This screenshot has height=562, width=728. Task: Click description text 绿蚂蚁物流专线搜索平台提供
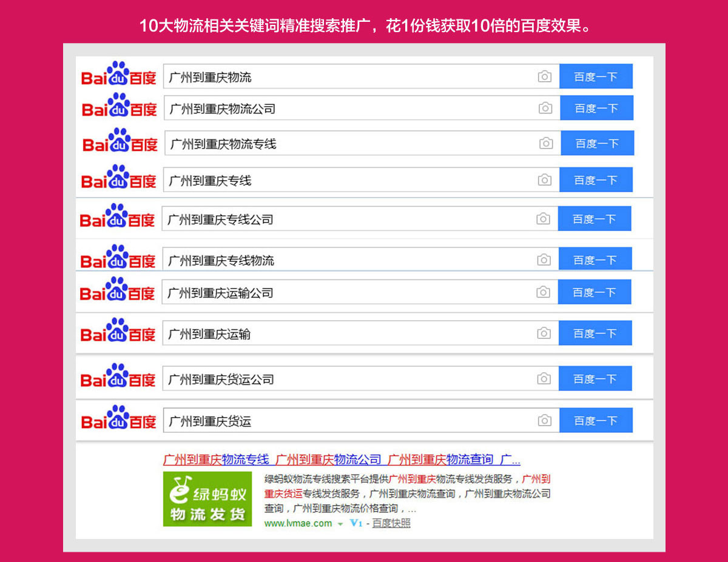coord(326,479)
